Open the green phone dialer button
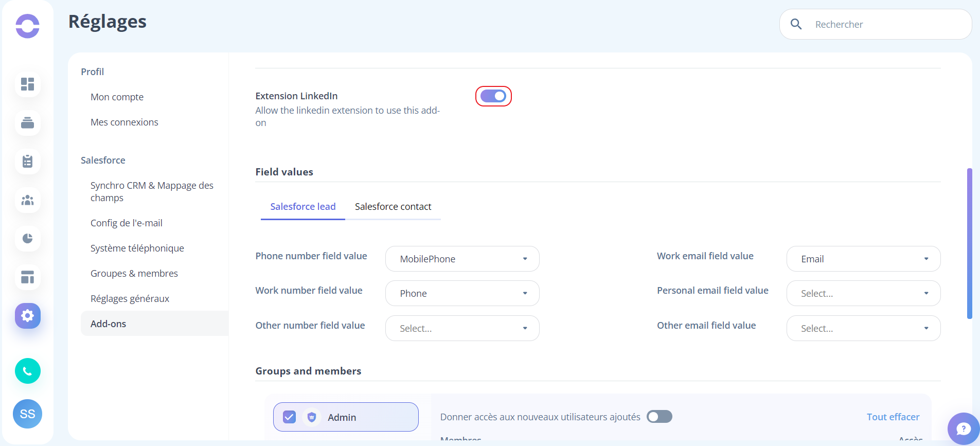 point(28,371)
